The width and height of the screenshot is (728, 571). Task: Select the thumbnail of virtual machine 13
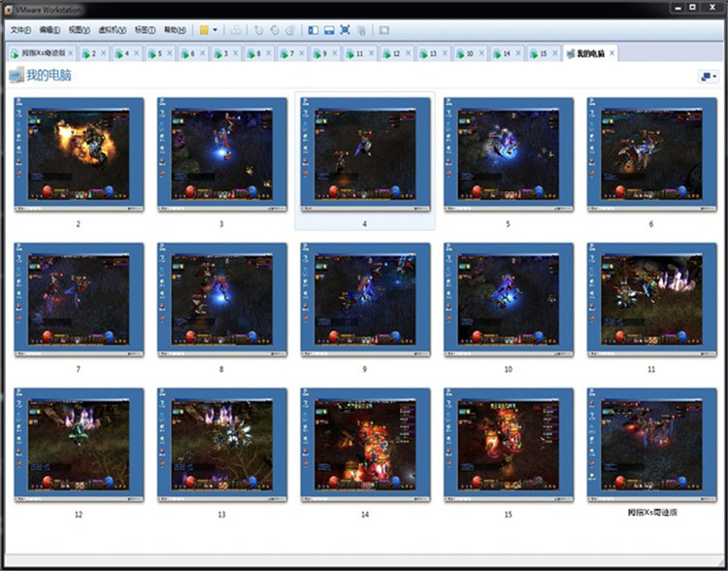tap(222, 446)
